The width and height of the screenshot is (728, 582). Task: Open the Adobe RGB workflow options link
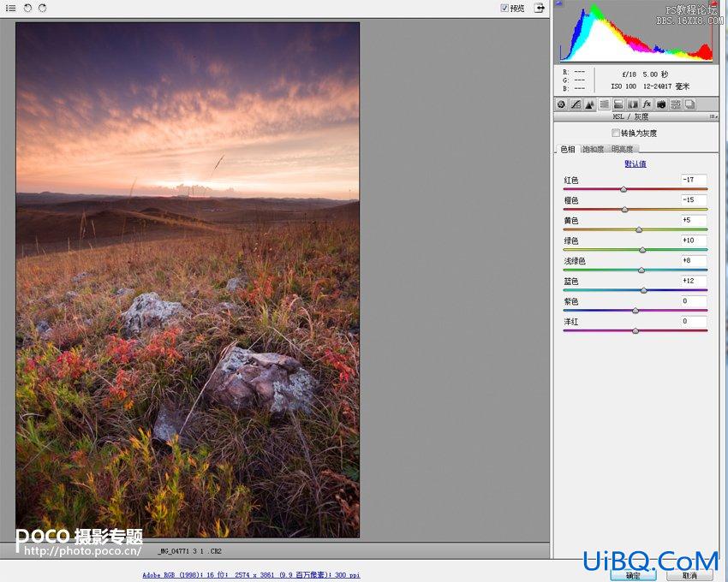point(251,575)
